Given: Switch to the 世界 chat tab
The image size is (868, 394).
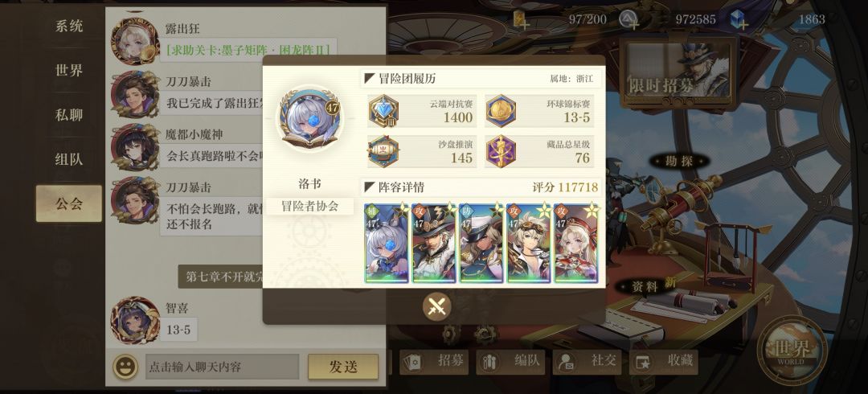Looking at the screenshot, I should (68, 71).
